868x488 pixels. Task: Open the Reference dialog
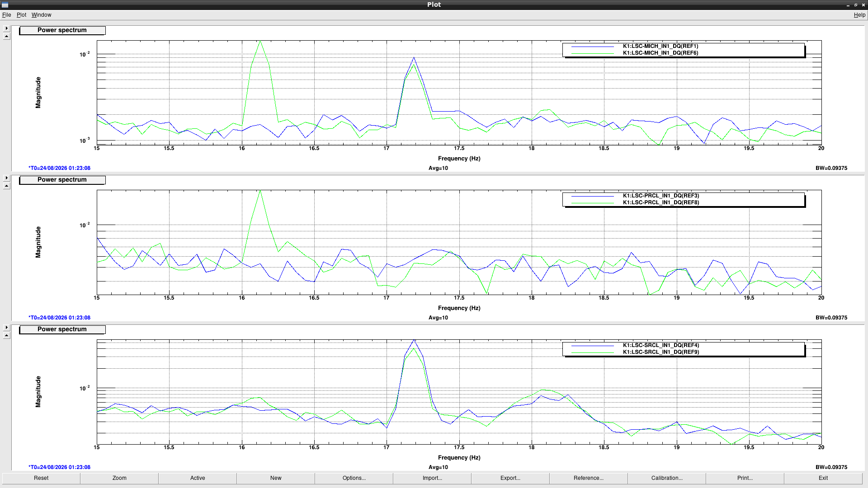[x=589, y=478]
